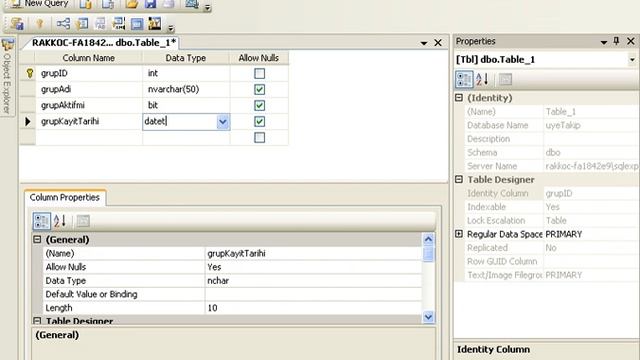Select the dbo.Table_1 document tab

104,42
